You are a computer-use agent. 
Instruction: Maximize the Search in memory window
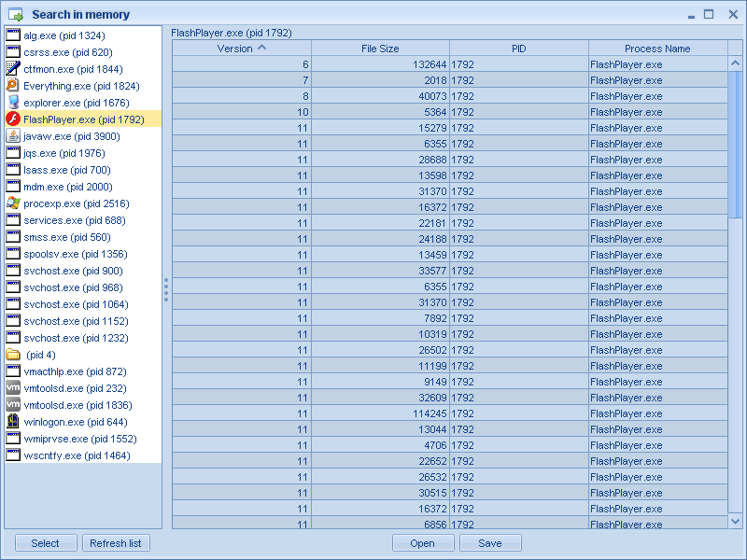pos(709,14)
